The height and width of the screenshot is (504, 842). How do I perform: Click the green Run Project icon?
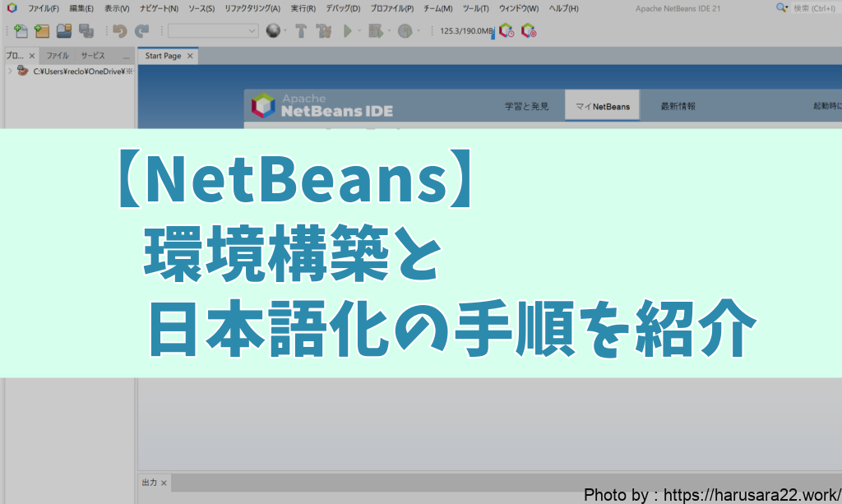pyautogui.click(x=348, y=31)
